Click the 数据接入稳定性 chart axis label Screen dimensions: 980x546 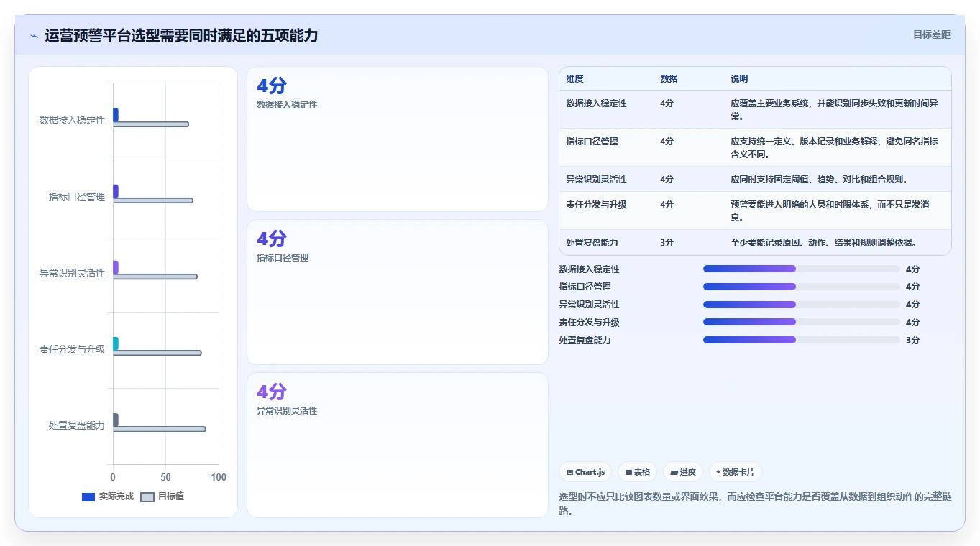72,121
